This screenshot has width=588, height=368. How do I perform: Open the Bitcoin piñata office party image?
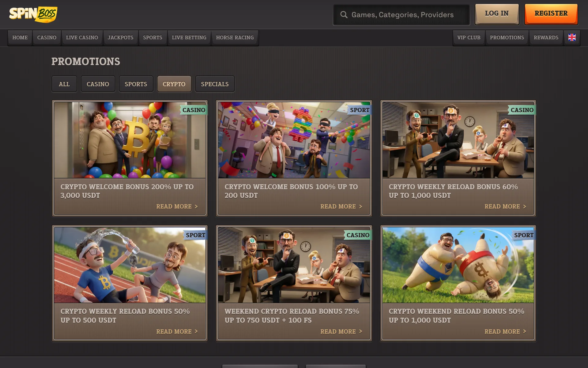coord(294,140)
